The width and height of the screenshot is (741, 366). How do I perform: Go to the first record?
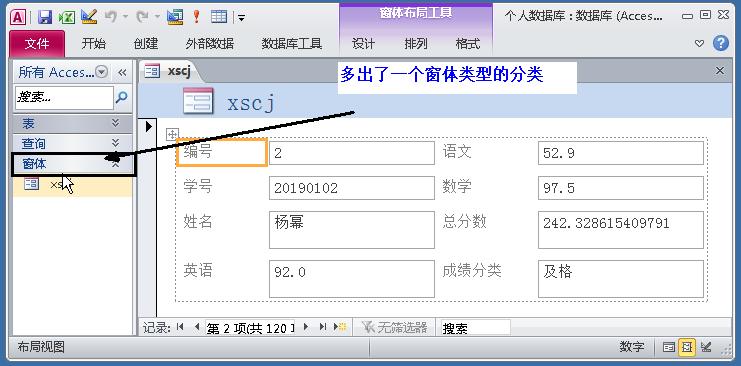coord(180,327)
